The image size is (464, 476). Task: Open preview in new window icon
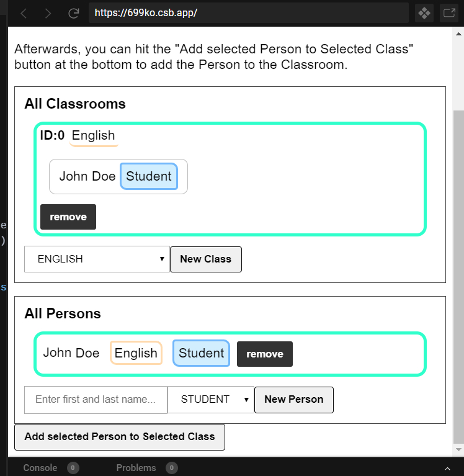point(448,13)
